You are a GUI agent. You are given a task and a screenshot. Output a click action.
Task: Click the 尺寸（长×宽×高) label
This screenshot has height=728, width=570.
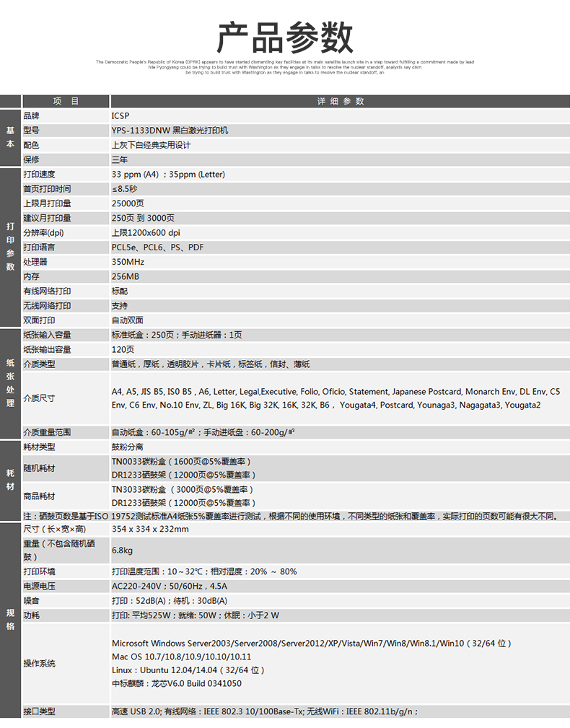pyautogui.click(x=55, y=530)
